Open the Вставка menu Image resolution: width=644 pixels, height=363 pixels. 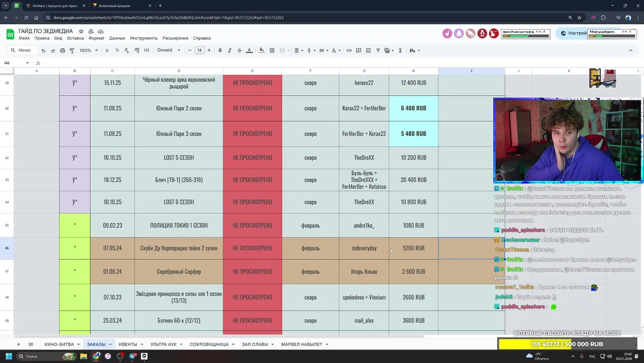tap(75, 38)
